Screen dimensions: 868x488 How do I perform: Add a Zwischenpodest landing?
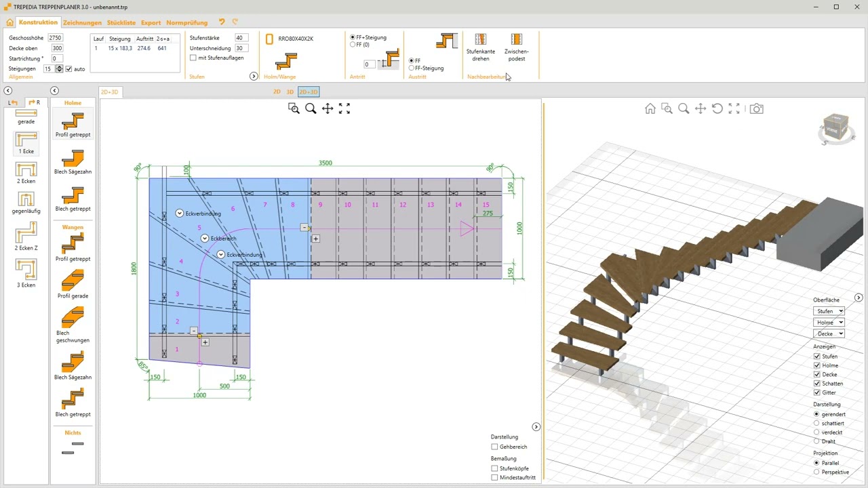(517, 47)
